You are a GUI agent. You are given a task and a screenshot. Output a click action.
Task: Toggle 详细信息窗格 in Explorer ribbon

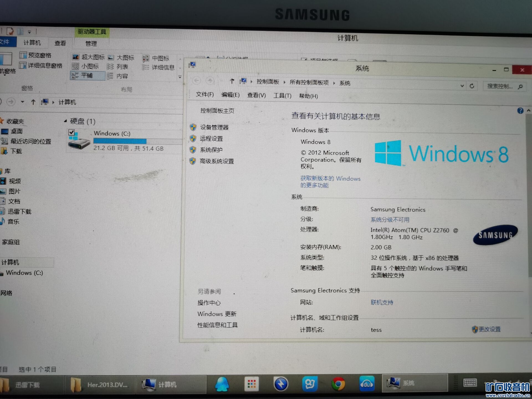point(41,65)
